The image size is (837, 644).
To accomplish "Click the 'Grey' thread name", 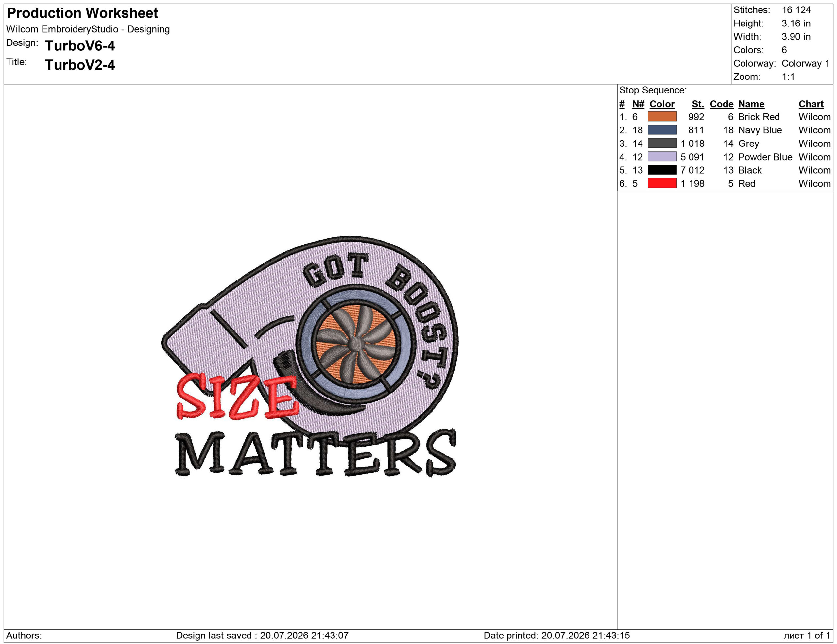I will click(748, 144).
